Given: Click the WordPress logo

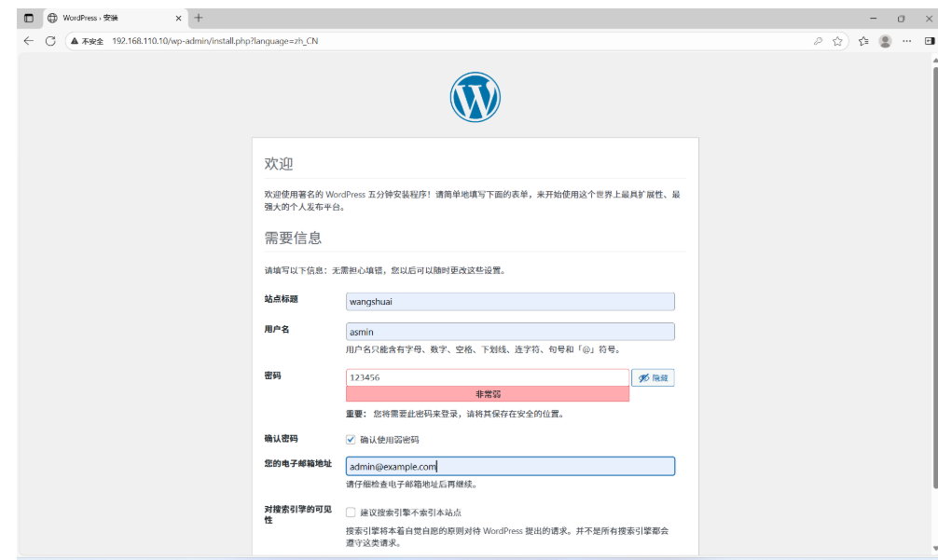Looking at the screenshot, I should [475, 98].
